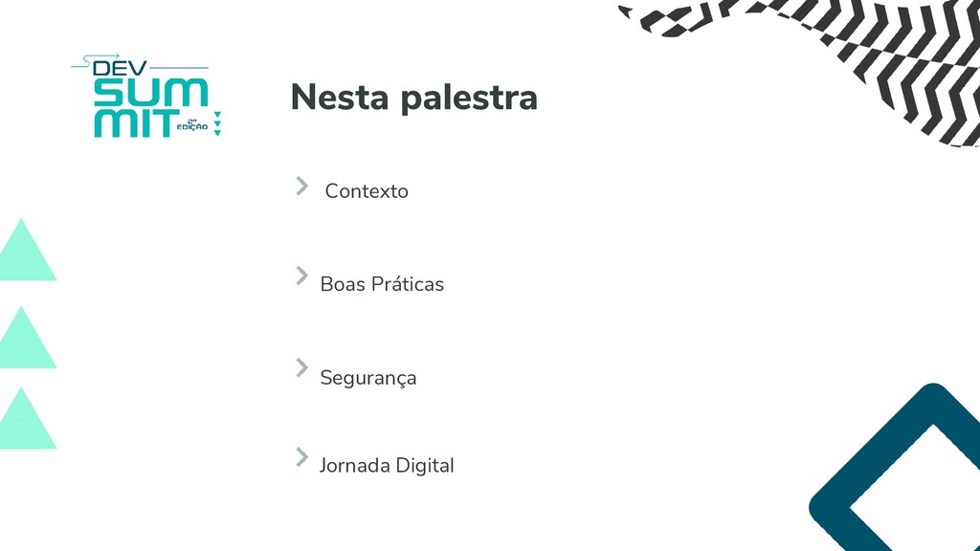Screen dimensions: 980x551
Task: Click the Nesta palestra heading
Action: point(413,98)
